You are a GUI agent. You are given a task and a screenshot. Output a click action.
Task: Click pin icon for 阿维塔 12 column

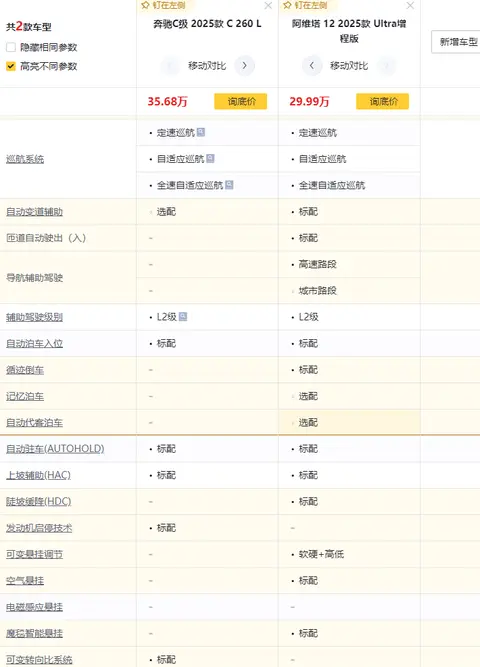coord(288,5)
